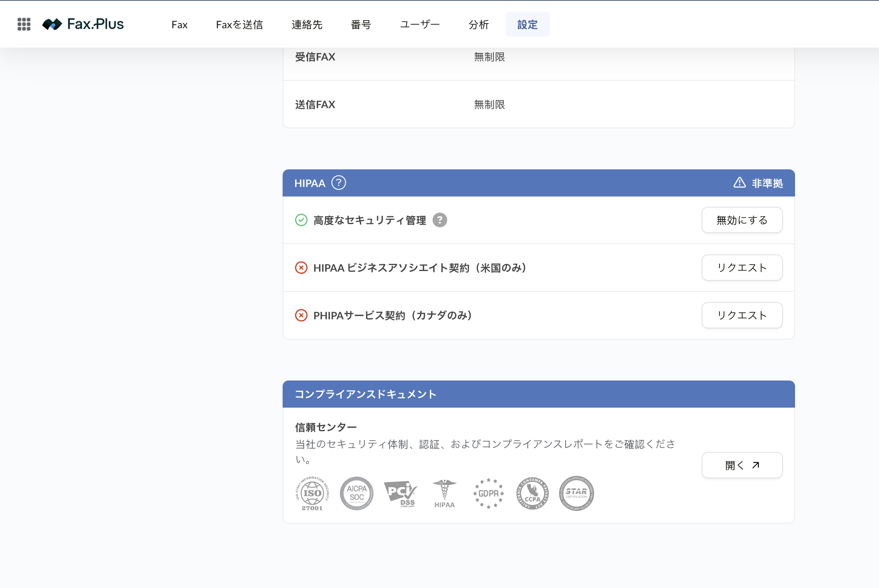The width and height of the screenshot is (879, 588).
Task: Click the 送信FAX label
Action: (315, 104)
